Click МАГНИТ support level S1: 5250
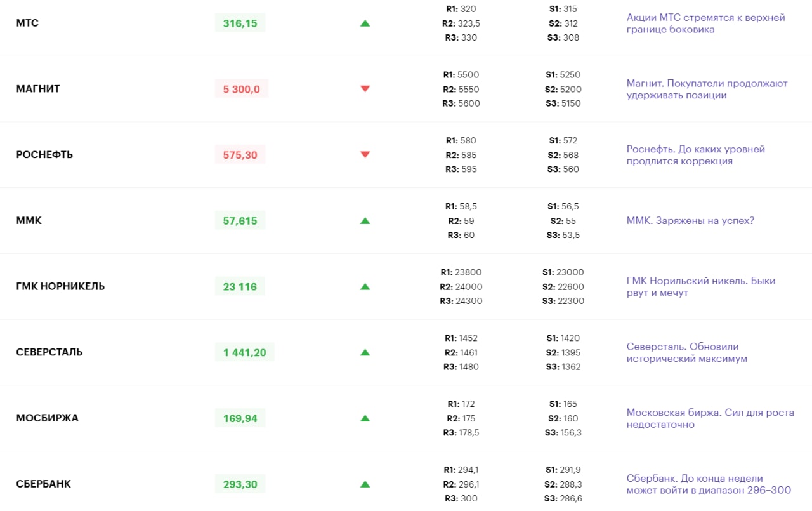The image size is (812, 511). coord(563,74)
